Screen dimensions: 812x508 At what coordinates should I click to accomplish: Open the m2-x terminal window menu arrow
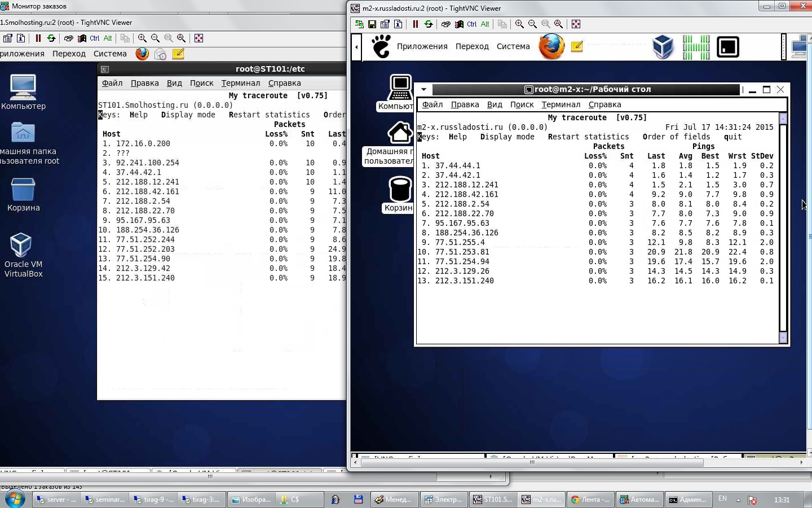(x=423, y=89)
